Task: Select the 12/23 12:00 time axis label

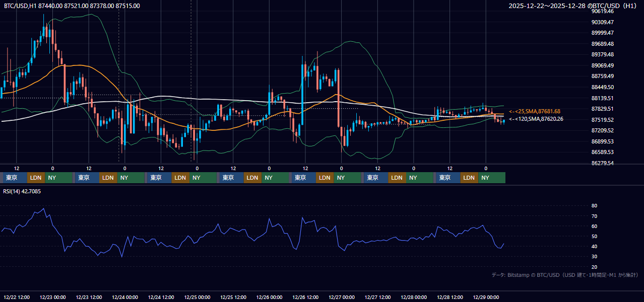Action: (x=89, y=297)
